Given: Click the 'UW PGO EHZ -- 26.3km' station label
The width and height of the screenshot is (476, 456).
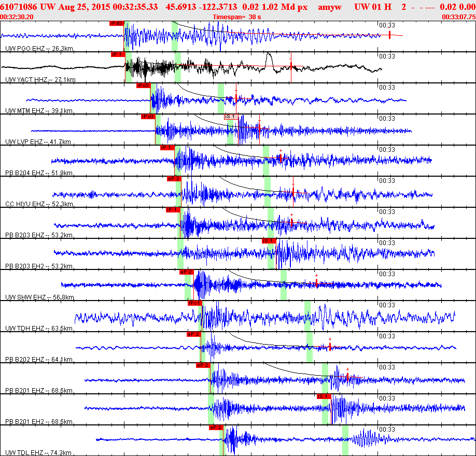Looking at the screenshot, I should pos(39,49).
